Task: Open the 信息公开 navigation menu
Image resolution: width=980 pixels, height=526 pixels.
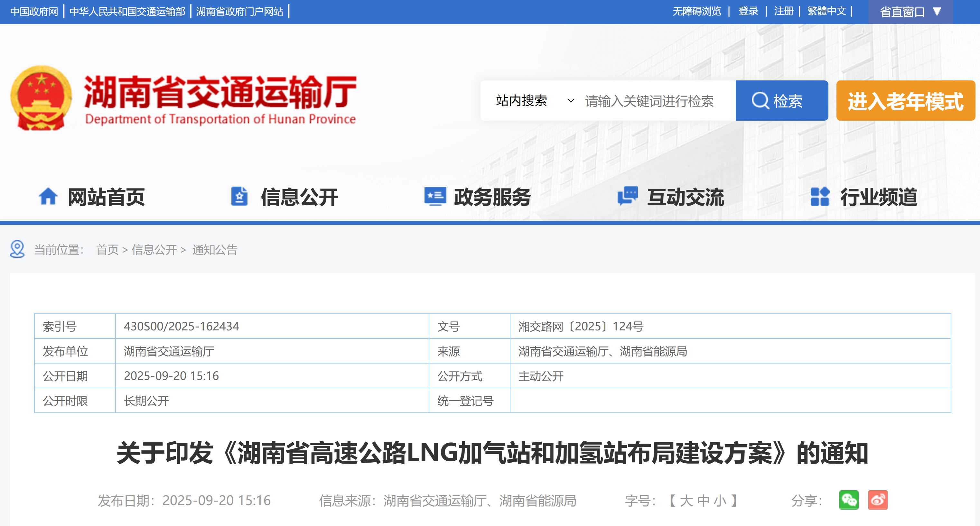Action: tap(299, 197)
